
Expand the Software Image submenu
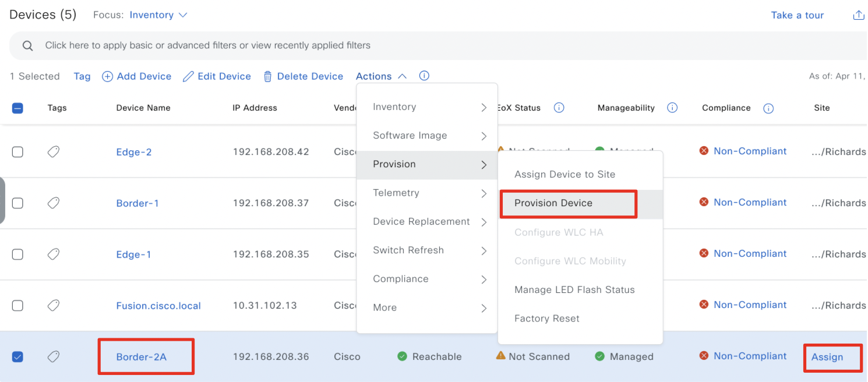tap(410, 135)
